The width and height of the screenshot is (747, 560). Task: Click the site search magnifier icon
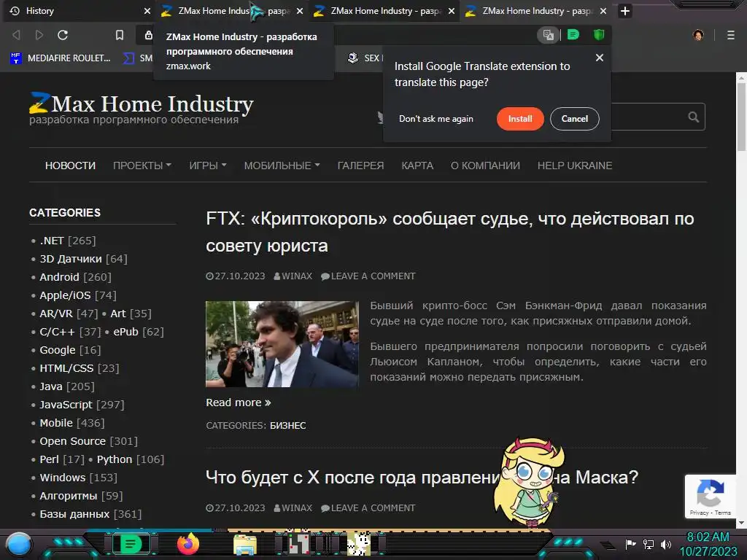(x=693, y=117)
